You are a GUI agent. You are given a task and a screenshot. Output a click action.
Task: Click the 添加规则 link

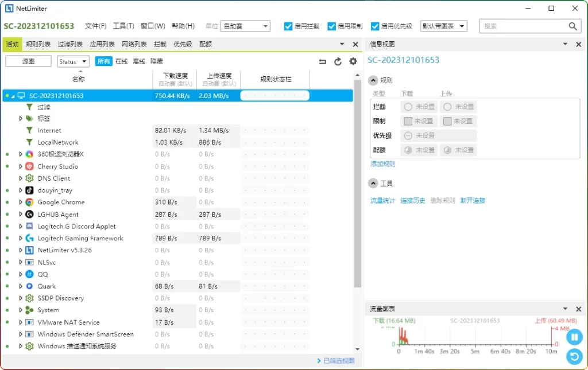(382, 164)
